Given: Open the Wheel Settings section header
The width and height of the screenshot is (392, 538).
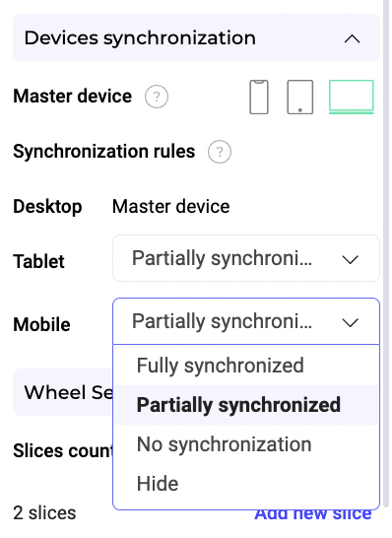Looking at the screenshot, I should click(63, 392).
